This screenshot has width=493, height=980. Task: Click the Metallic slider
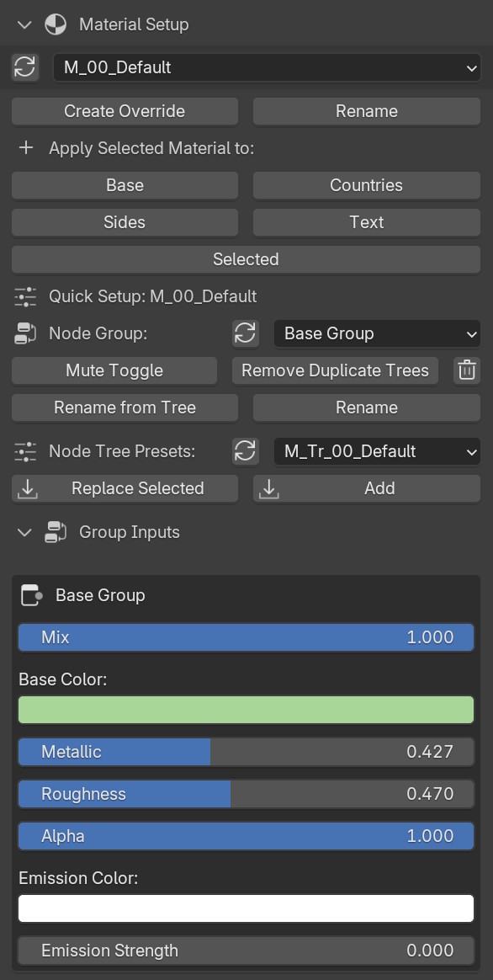point(246,752)
